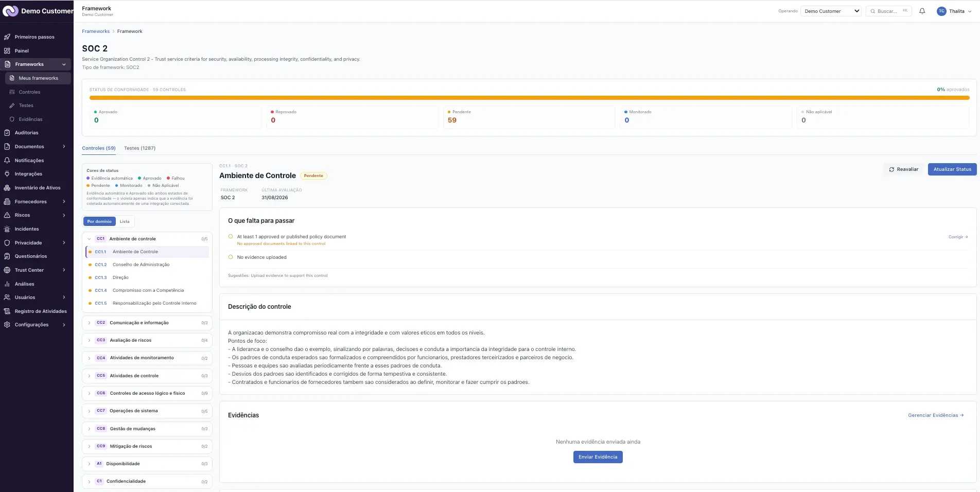Switch control view to Por domínio
This screenshot has height=492, width=980.
point(99,221)
